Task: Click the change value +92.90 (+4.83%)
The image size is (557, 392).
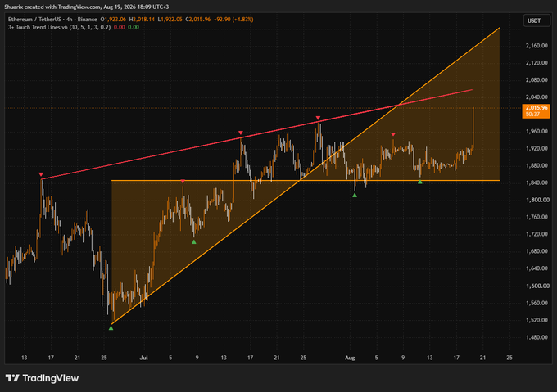Action: point(233,20)
